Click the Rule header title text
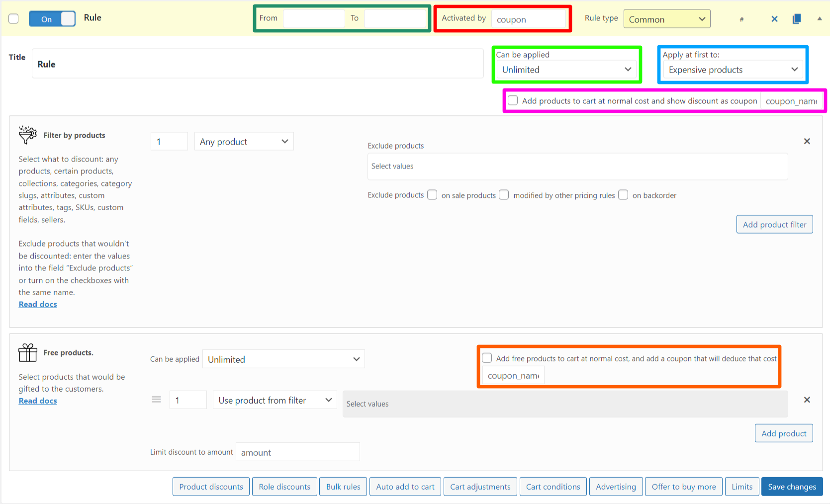The width and height of the screenshot is (830, 504). (92, 17)
